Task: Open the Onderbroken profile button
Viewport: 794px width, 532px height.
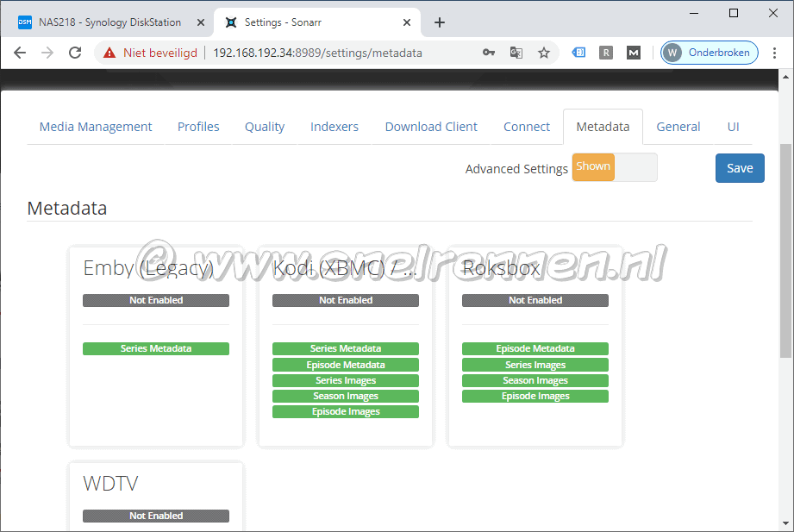Action: click(x=709, y=53)
